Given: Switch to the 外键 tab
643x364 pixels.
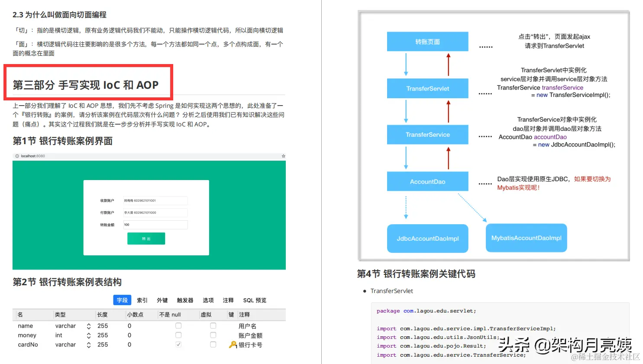Looking at the screenshot, I should [x=162, y=300].
